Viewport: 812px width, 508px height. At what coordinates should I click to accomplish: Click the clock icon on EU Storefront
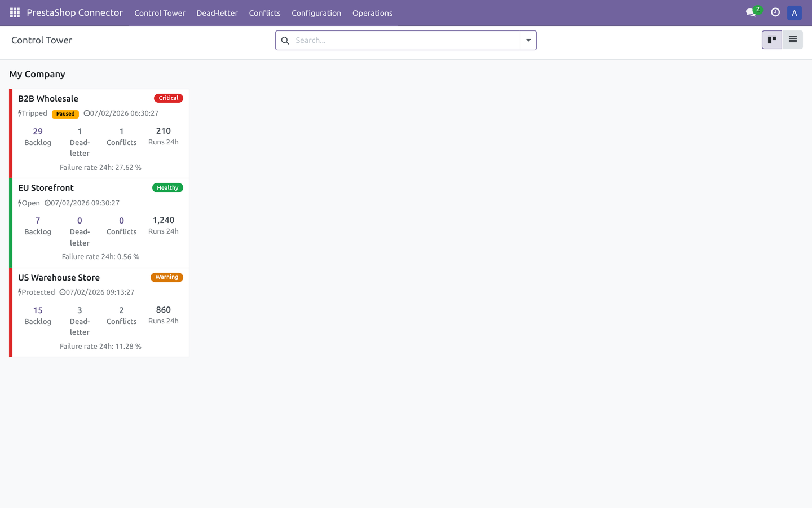[x=47, y=203]
